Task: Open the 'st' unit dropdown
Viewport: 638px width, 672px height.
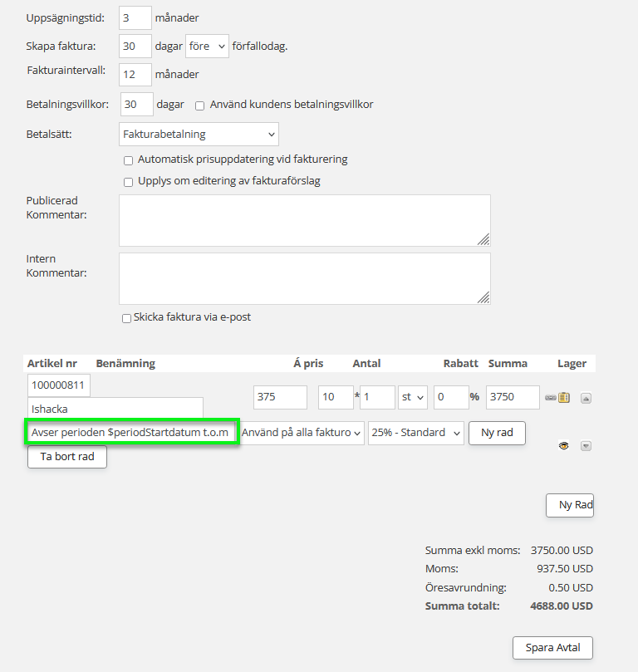Action: 413,397
